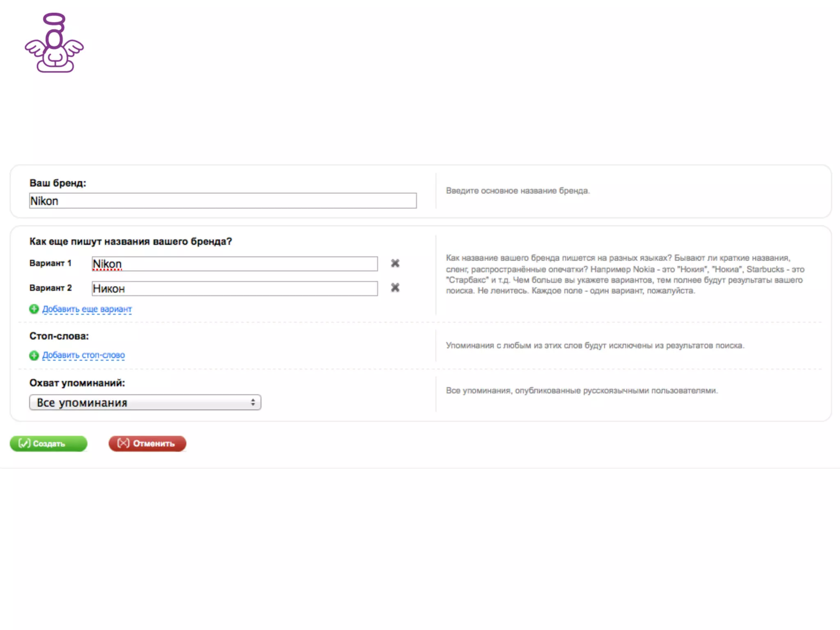This screenshot has height=630, width=840.
Task: Click into the Вариант 1 field containing Nikon
Action: click(235, 264)
